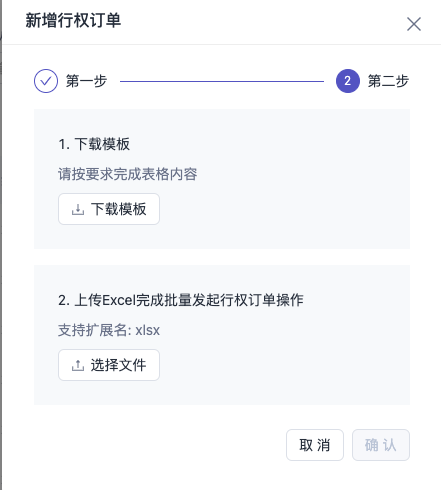This screenshot has width=441, height=490.
Task: Click empty area of the upload Excel panel
Action: tap(283, 367)
